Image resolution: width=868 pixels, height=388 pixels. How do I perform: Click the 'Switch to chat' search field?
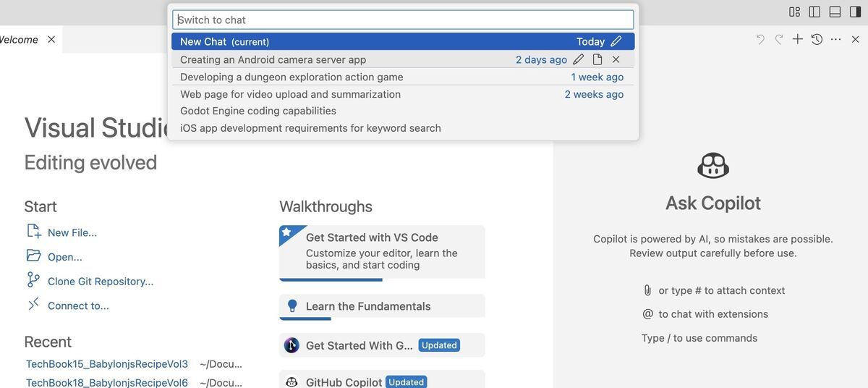(403, 20)
